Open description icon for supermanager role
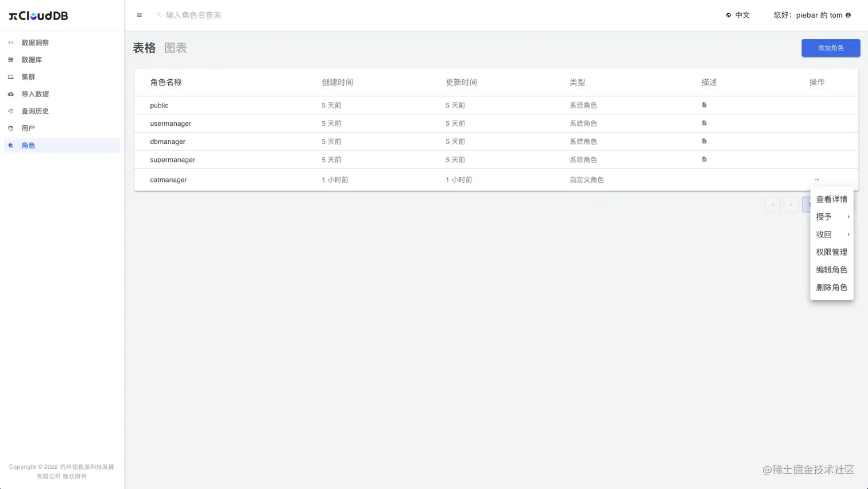This screenshot has height=489, width=868. point(704,159)
